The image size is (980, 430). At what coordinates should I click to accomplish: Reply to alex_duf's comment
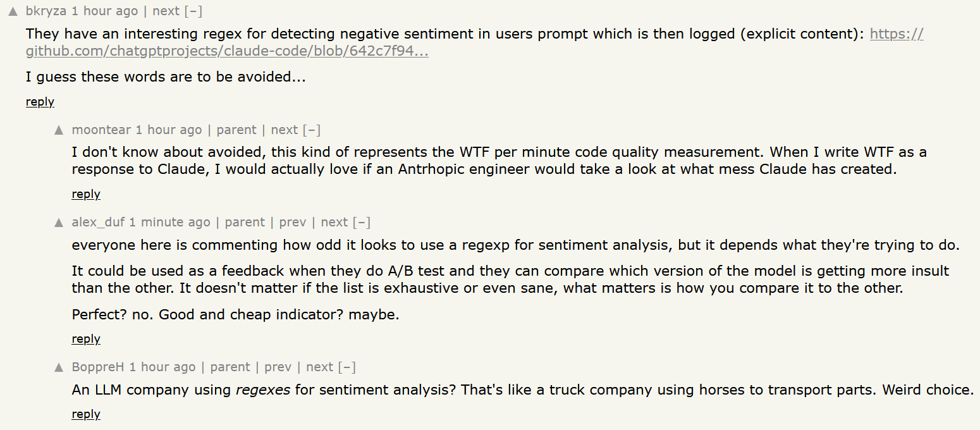coord(85,339)
